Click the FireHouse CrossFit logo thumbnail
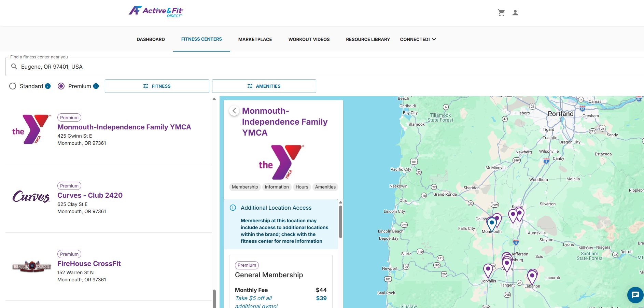Screen dimensions: 644x308 click(x=31, y=266)
